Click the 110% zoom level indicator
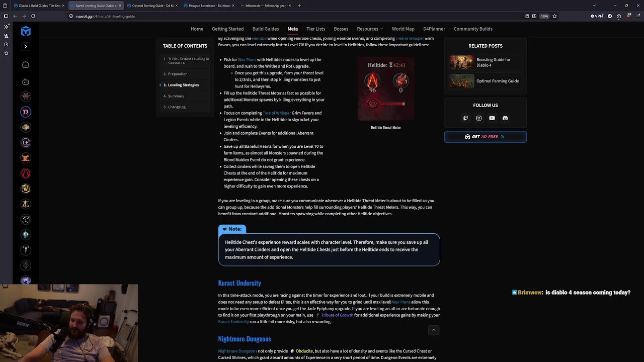 [544, 16]
